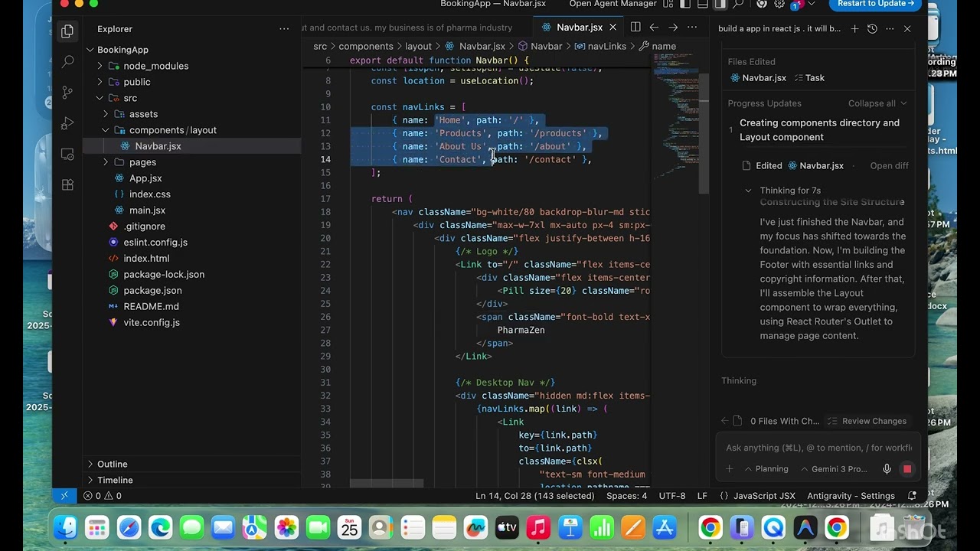Go back arrow beside files changed

[724, 421]
